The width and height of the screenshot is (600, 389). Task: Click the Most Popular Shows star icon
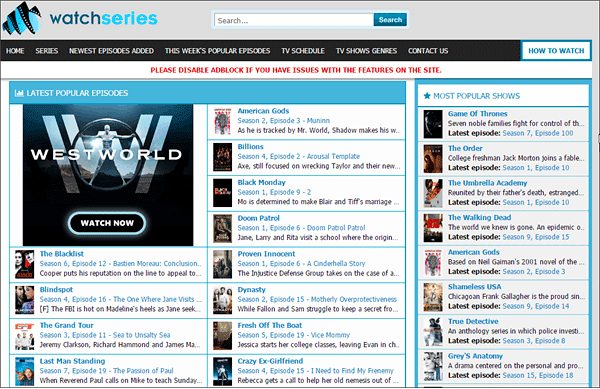tap(427, 96)
